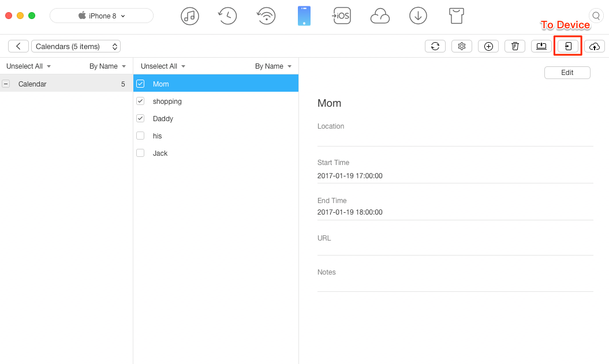Open left panel By Name sort dropdown

(107, 66)
